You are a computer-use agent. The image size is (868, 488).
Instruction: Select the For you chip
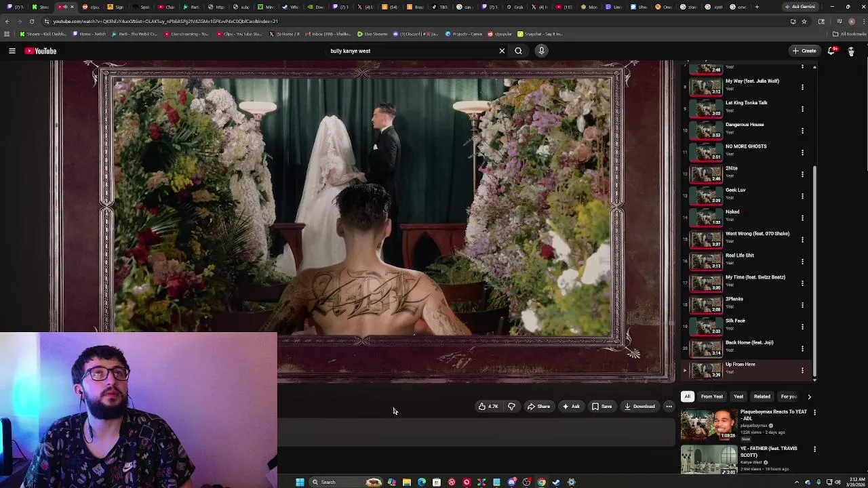[789, 396]
